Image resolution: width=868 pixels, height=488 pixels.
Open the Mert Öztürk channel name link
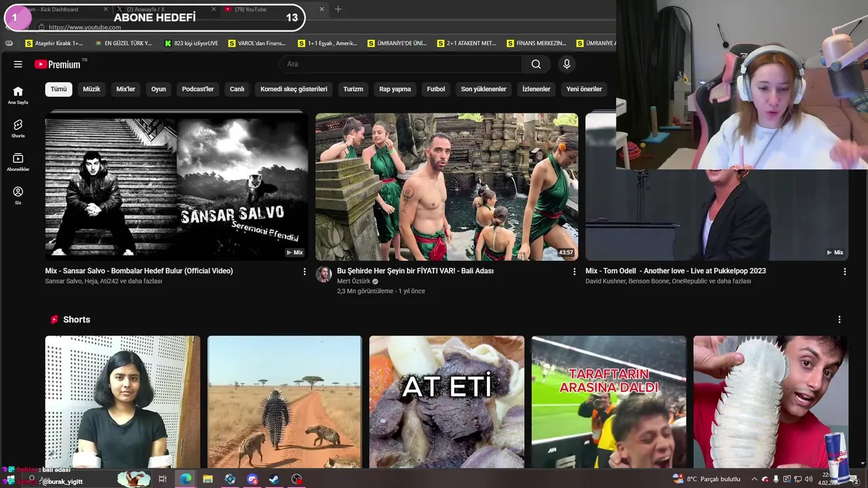(x=354, y=281)
